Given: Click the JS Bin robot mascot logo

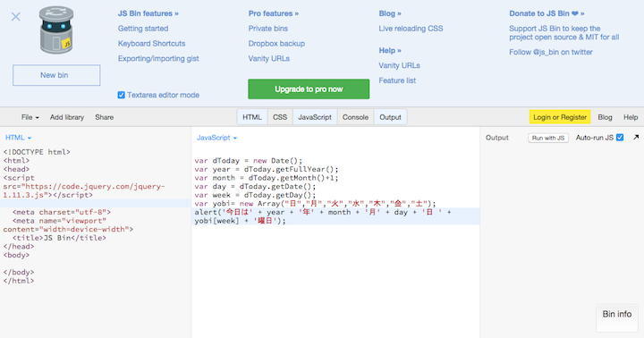Looking at the screenshot, I should [56, 30].
